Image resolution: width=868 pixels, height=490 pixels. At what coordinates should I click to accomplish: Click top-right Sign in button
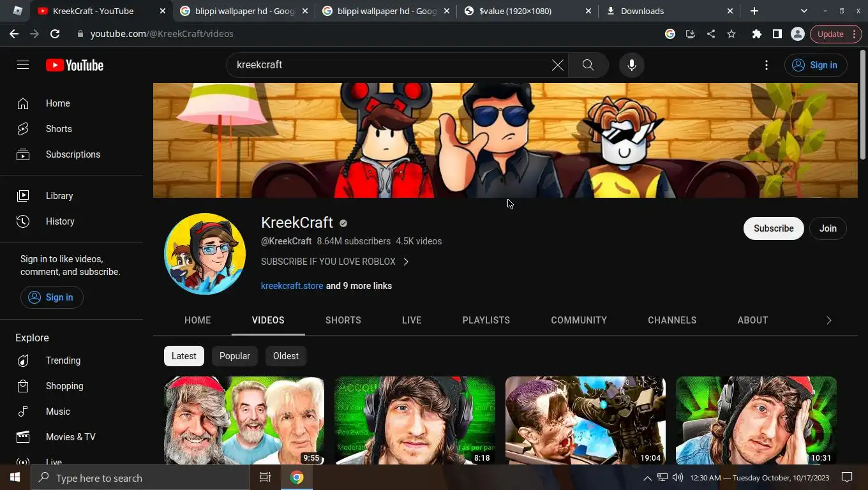pos(815,65)
